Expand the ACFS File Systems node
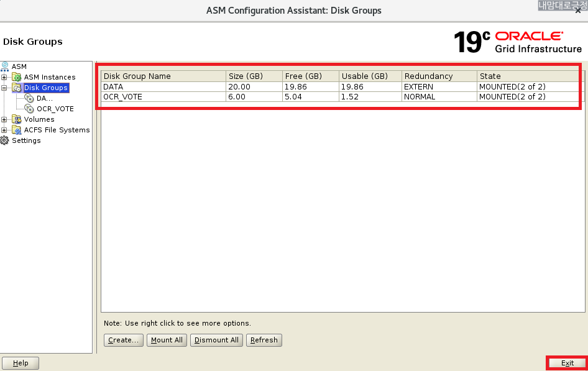588x371 pixels. pyautogui.click(x=4, y=130)
